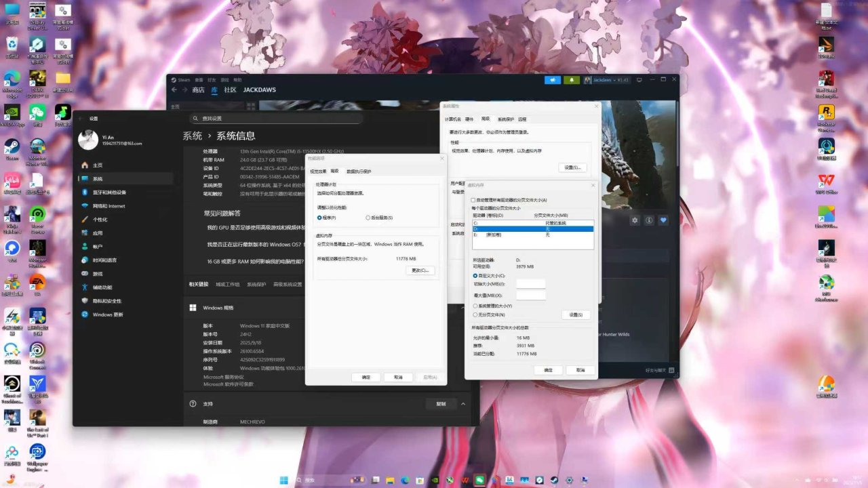Switch to the Visual Effects tab in Performance Options
Viewport: 868px width, 488px height.
pos(318,171)
